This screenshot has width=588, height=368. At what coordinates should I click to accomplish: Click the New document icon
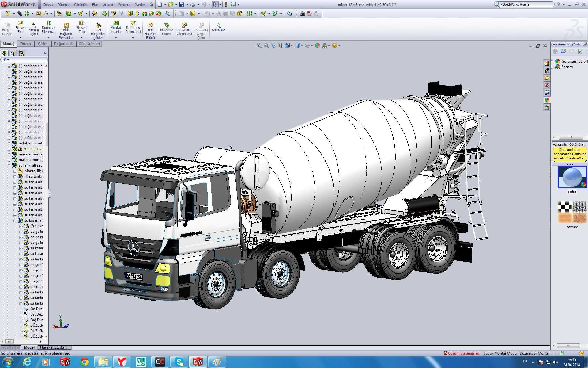160,4
